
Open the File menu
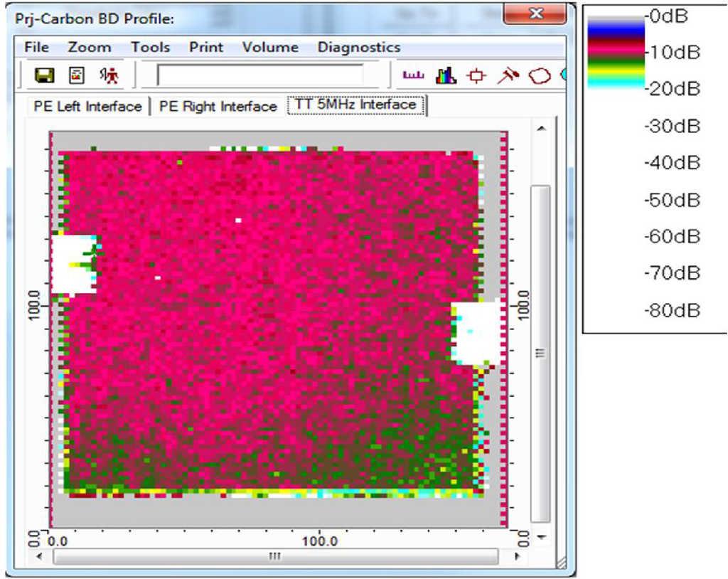click(36, 48)
